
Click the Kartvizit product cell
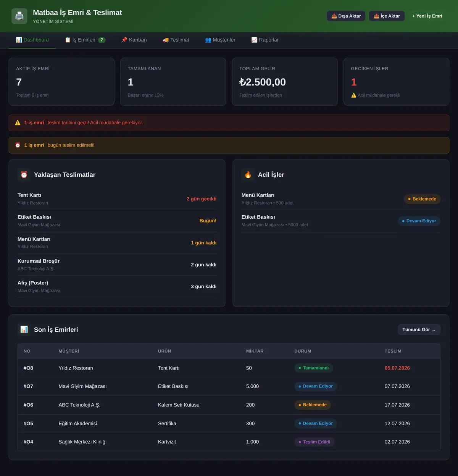(167, 442)
